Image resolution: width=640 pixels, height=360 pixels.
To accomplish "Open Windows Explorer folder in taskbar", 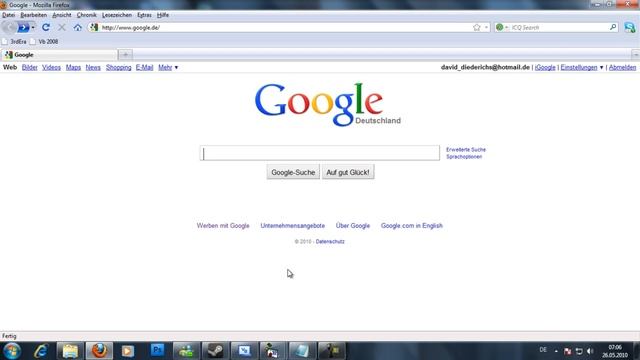I will tap(70, 351).
